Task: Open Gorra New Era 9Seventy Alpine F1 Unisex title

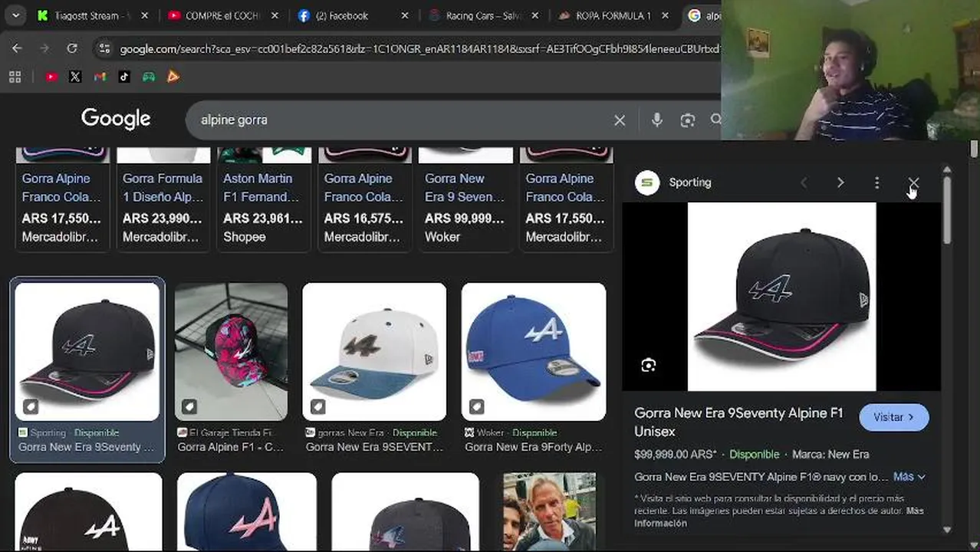Action: pyautogui.click(x=738, y=422)
